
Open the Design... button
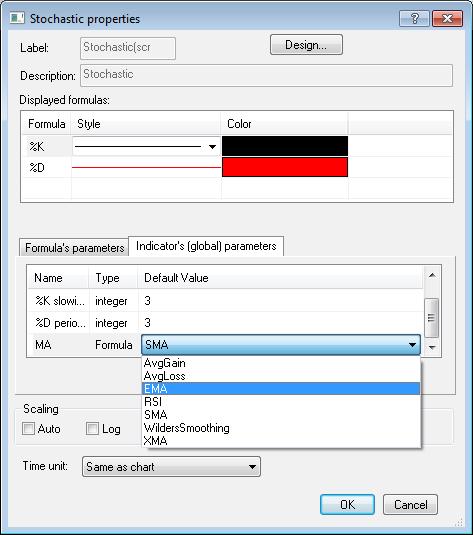306,45
